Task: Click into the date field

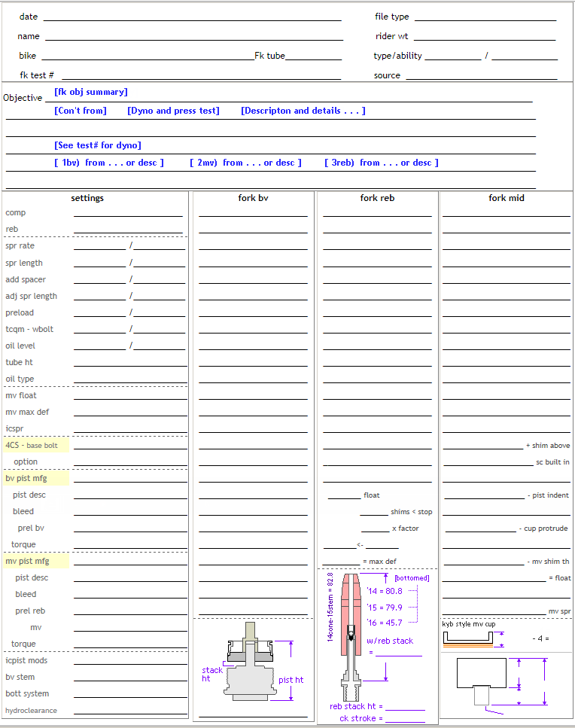Action: point(192,16)
